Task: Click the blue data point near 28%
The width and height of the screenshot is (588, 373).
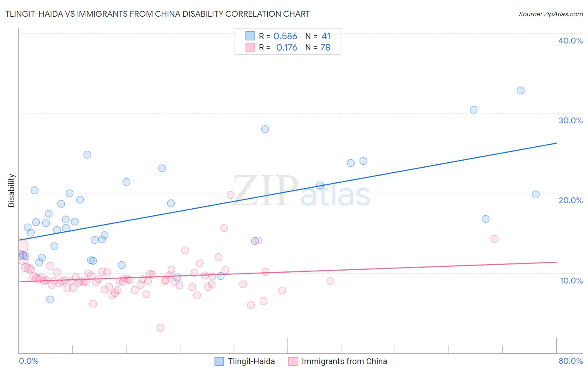Action: point(265,129)
